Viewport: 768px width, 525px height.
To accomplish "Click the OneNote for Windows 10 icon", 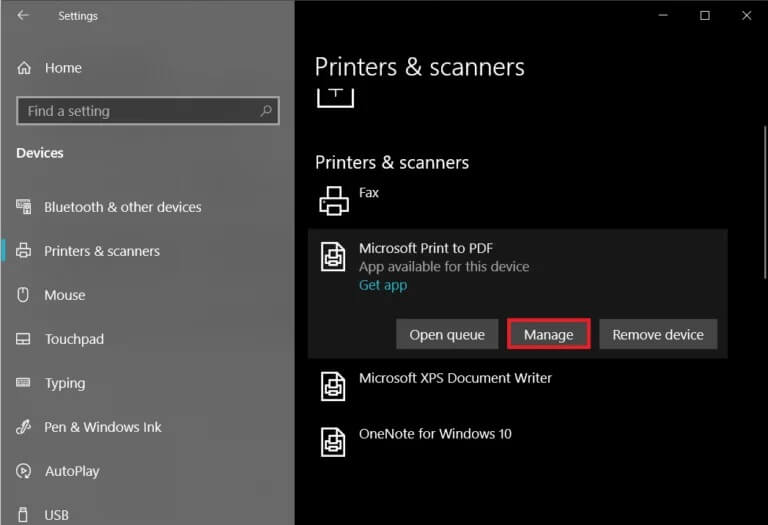I will click(x=333, y=442).
